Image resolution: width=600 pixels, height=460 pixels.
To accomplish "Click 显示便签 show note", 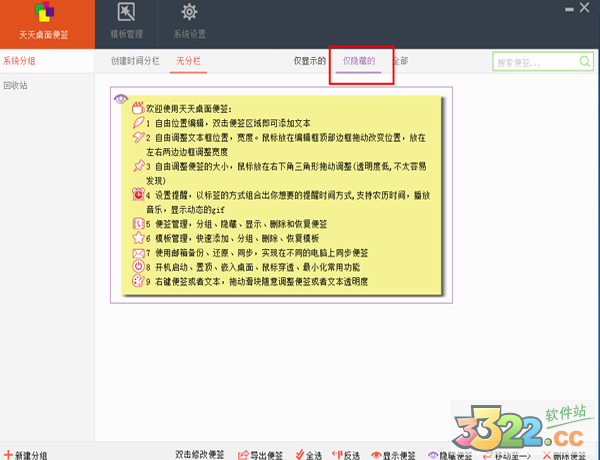I will coord(393,455).
